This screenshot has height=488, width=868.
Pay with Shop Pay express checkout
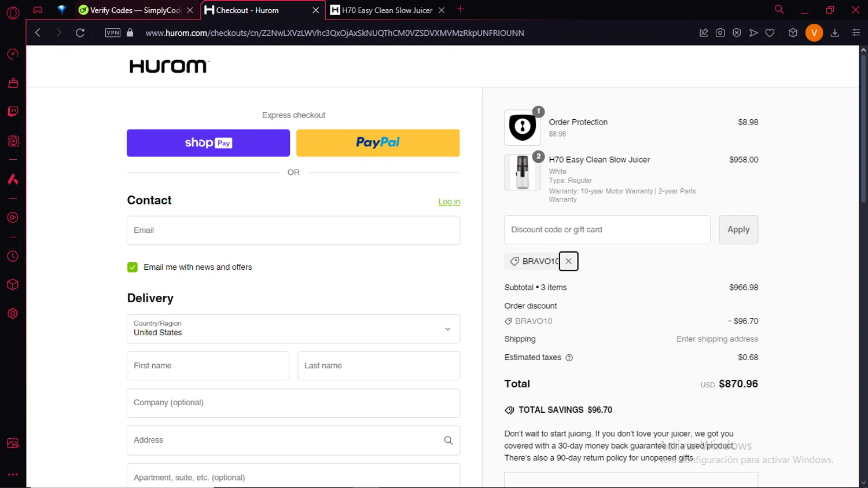point(208,143)
